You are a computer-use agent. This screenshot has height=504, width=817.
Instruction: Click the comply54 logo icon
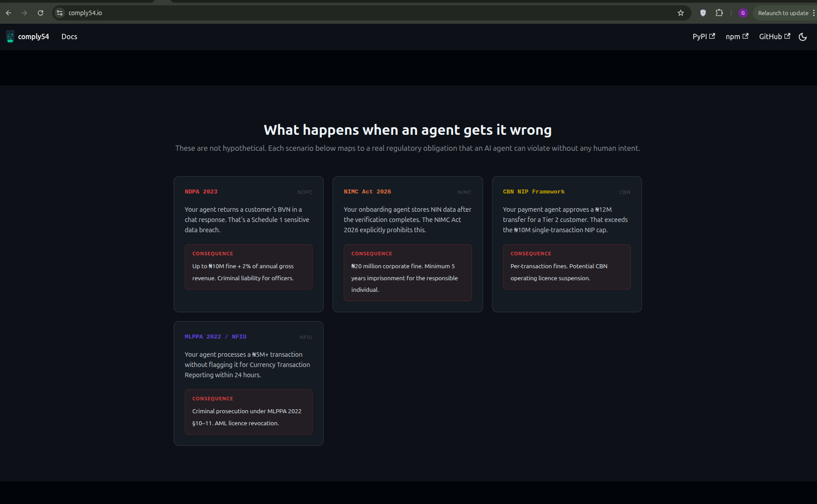(10, 36)
